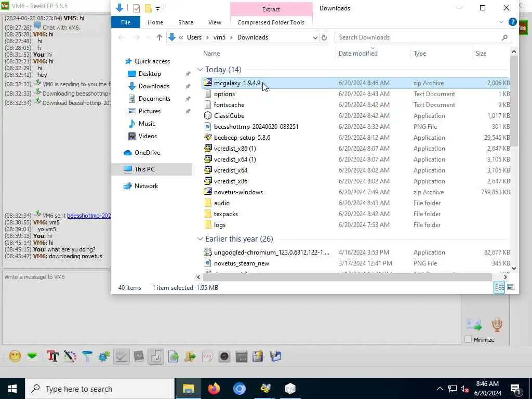Open Firefox from the taskbar
Image resolution: width=532 pixels, height=399 pixels.
[214, 389]
